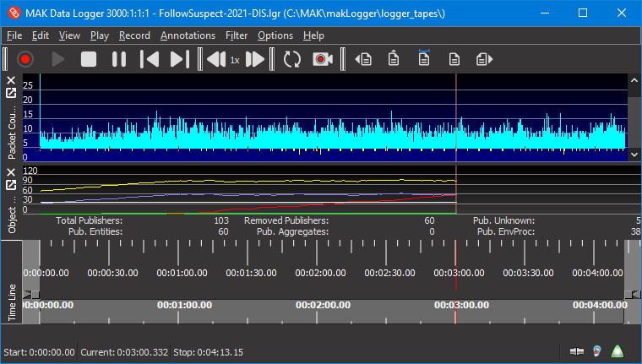Skip to the end of the recording
Viewport: 642px width, 364px height.
(x=179, y=59)
